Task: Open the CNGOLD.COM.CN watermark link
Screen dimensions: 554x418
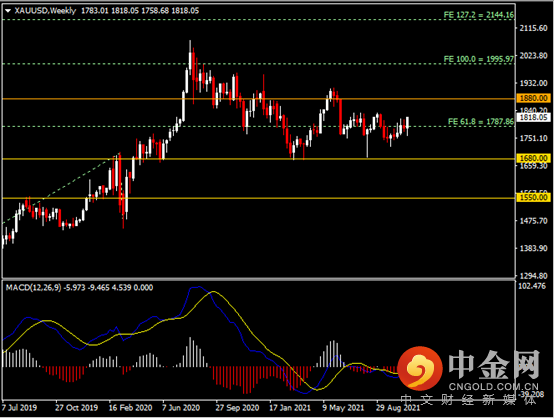Action: (494, 387)
